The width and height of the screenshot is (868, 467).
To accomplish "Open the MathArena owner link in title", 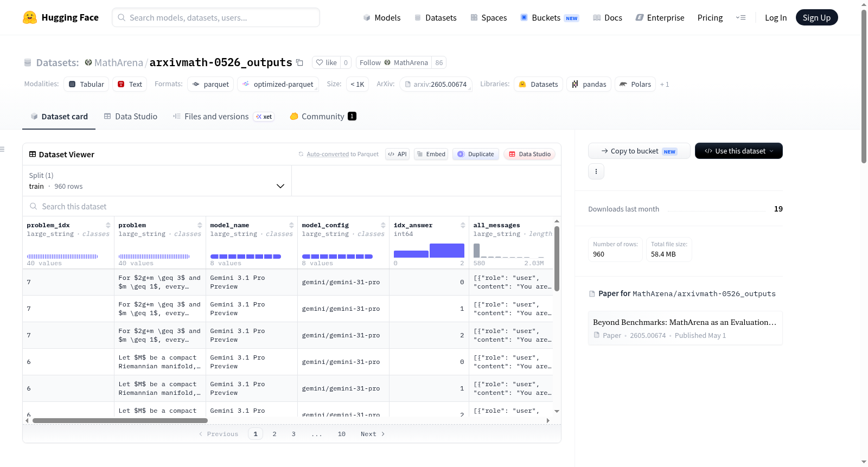I will pos(119,62).
